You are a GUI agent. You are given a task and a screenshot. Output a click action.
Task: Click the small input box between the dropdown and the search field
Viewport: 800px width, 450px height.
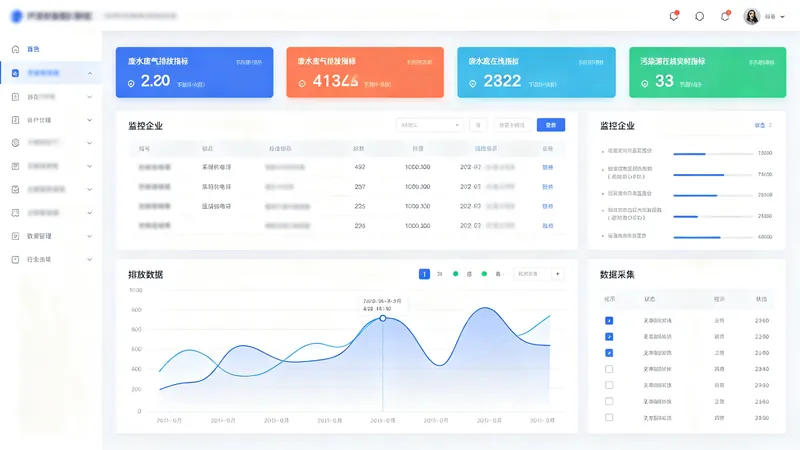click(478, 125)
